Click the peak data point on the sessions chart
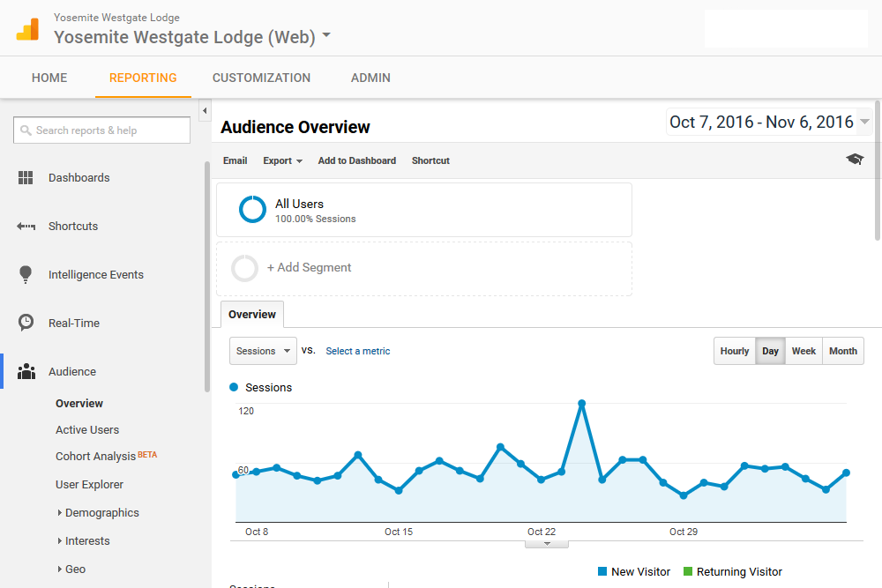 (x=581, y=404)
